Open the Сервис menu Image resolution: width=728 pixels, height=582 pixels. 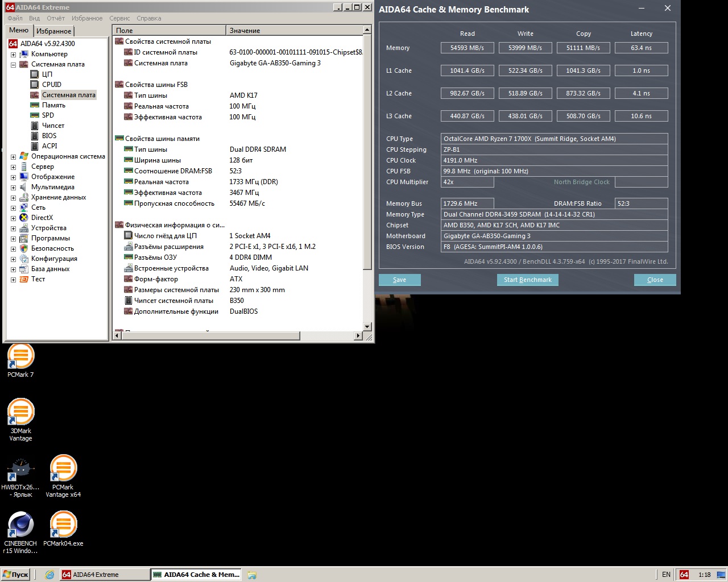click(119, 18)
